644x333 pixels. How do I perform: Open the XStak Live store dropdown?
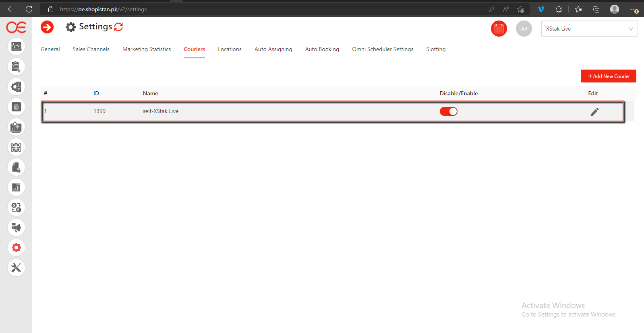[x=589, y=29]
